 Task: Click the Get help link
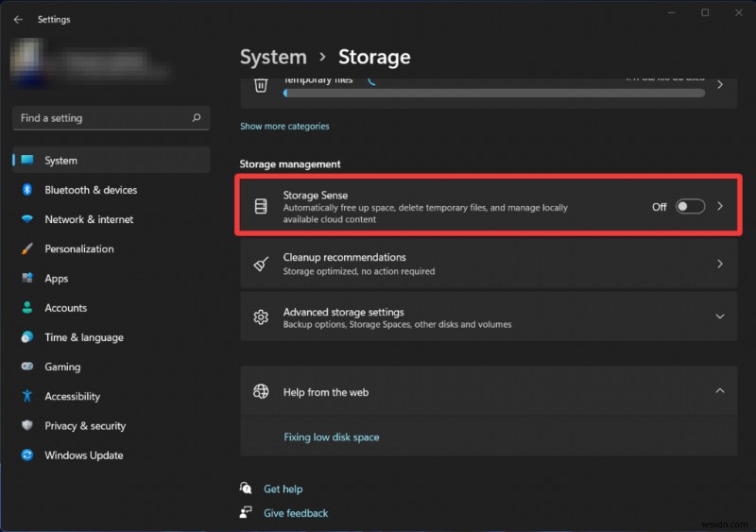[283, 489]
